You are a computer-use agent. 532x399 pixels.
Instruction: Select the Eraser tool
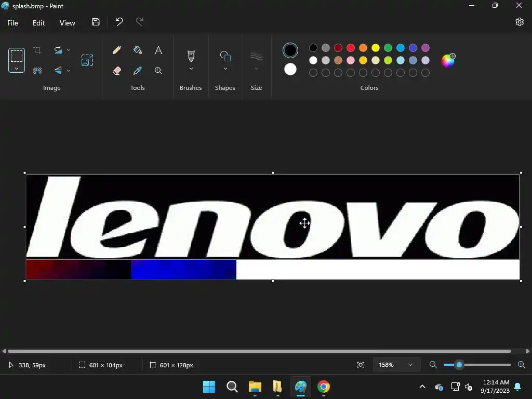click(117, 71)
